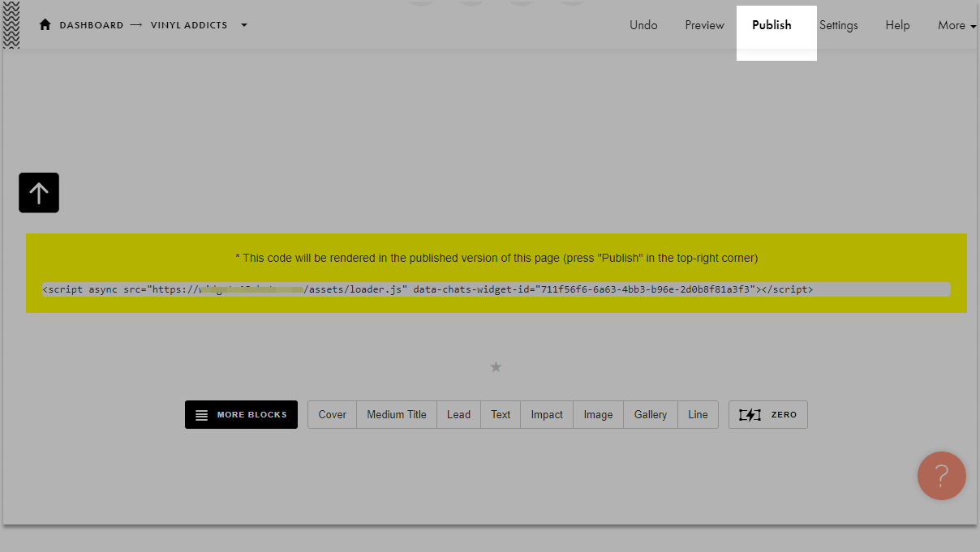Open page Preview
980x552 pixels.
704,25
